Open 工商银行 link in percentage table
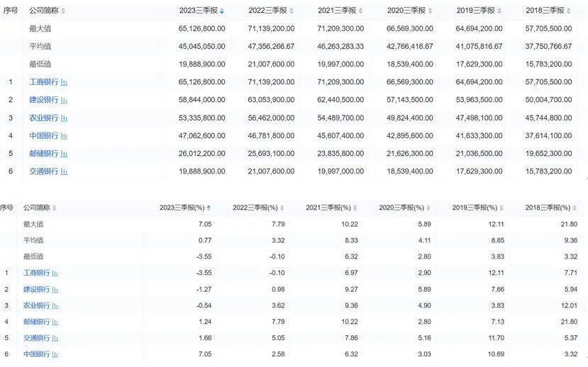Image resolution: width=588 pixels, height=367 pixels. [36, 273]
